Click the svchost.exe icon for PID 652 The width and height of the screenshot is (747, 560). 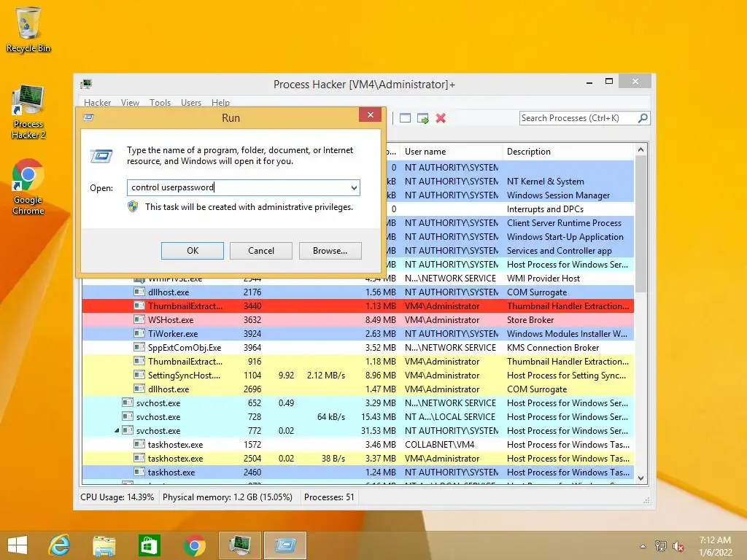pyautogui.click(x=127, y=402)
